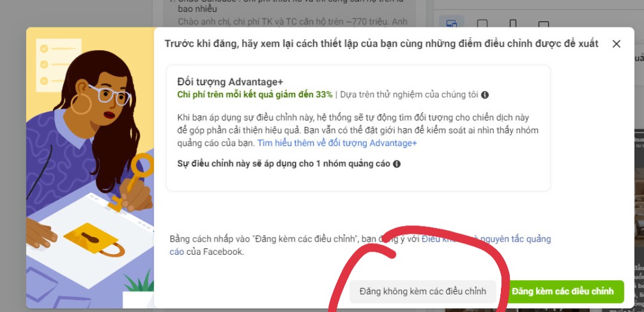This screenshot has width=644, height=312.
Task: Open "Tìm hiểu thêm về đối tượng Advantage+" link
Action: click(337, 143)
